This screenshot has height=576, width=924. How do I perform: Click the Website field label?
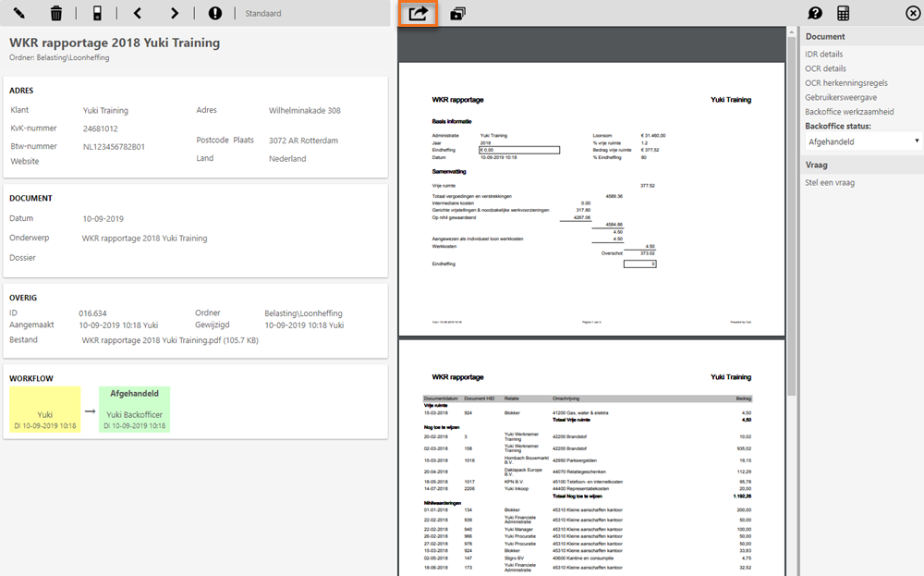coord(25,161)
